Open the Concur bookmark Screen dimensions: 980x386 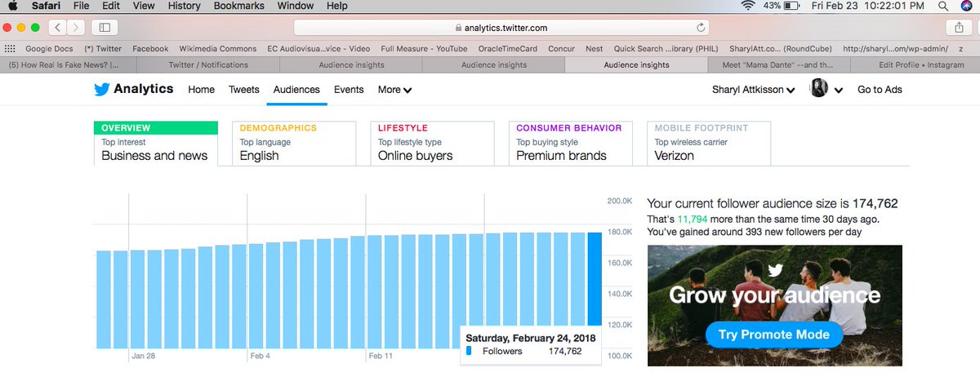coord(560,48)
